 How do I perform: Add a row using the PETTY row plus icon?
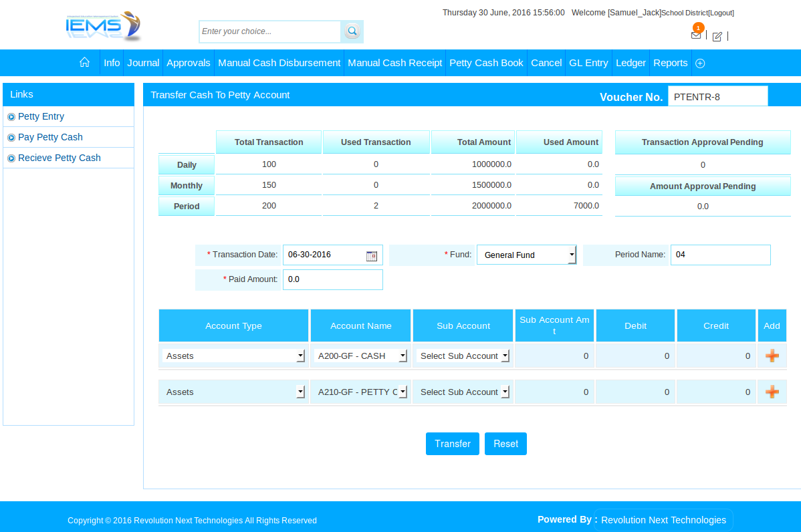(772, 392)
